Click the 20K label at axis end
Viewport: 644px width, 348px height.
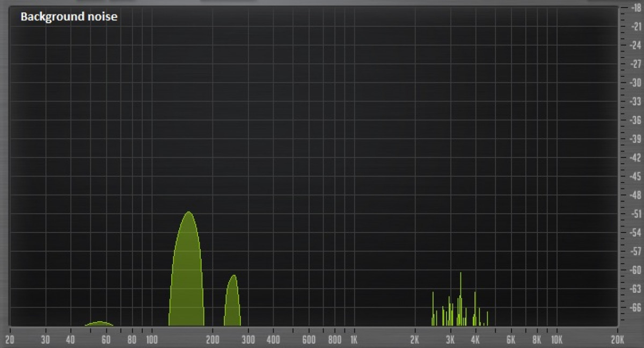tap(617, 339)
